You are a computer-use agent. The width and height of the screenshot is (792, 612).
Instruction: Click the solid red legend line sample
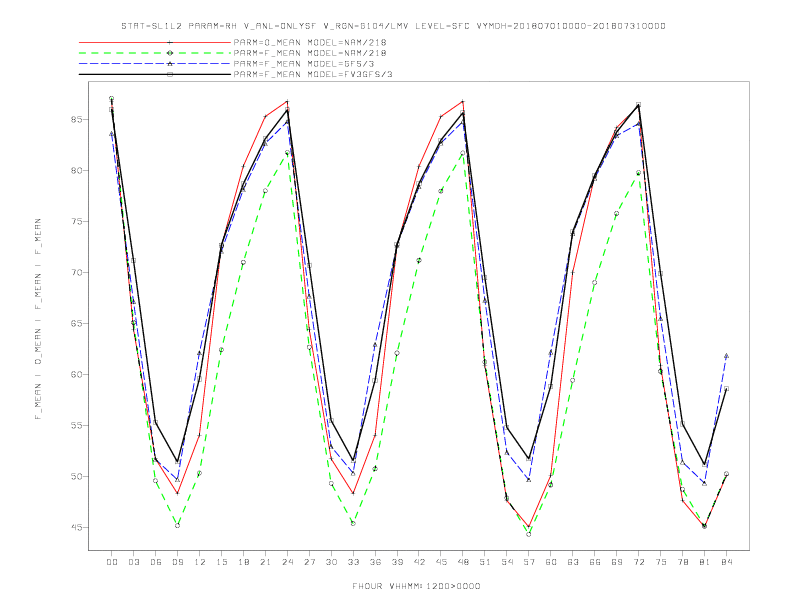tap(155, 42)
